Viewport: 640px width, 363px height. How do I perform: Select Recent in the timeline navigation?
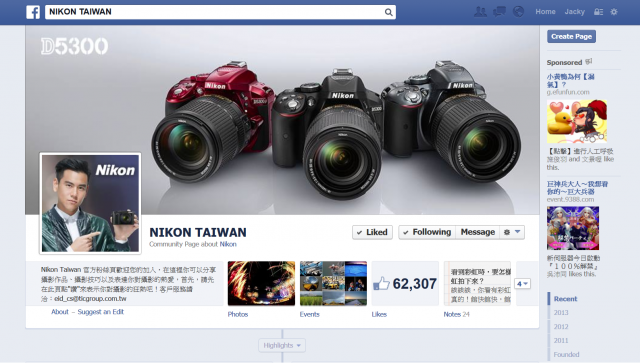[565, 299]
